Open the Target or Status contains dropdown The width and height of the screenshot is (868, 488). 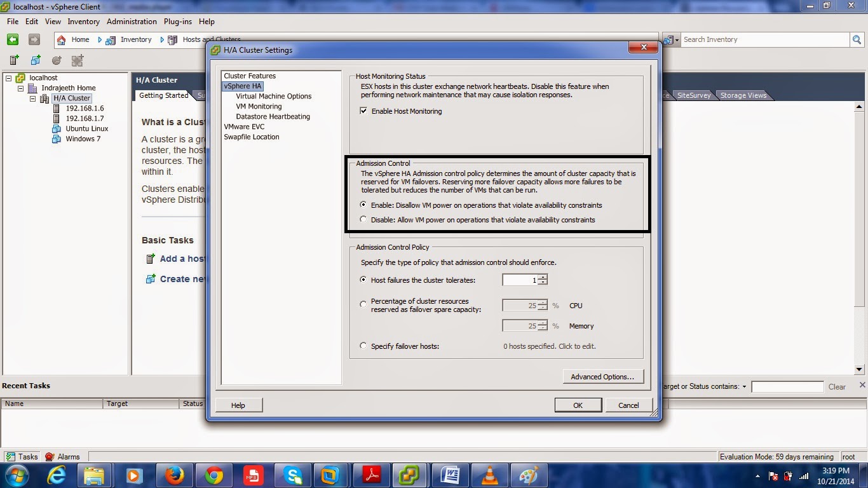(743, 386)
